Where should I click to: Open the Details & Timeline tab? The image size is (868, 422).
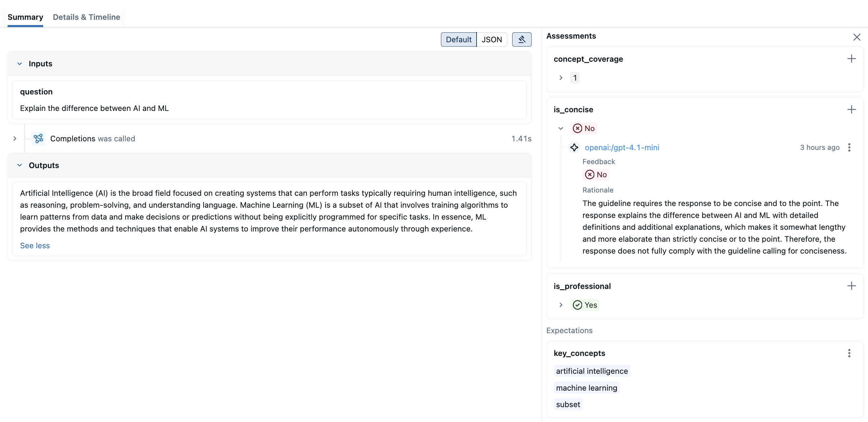pyautogui.click(x=86, y=17)
